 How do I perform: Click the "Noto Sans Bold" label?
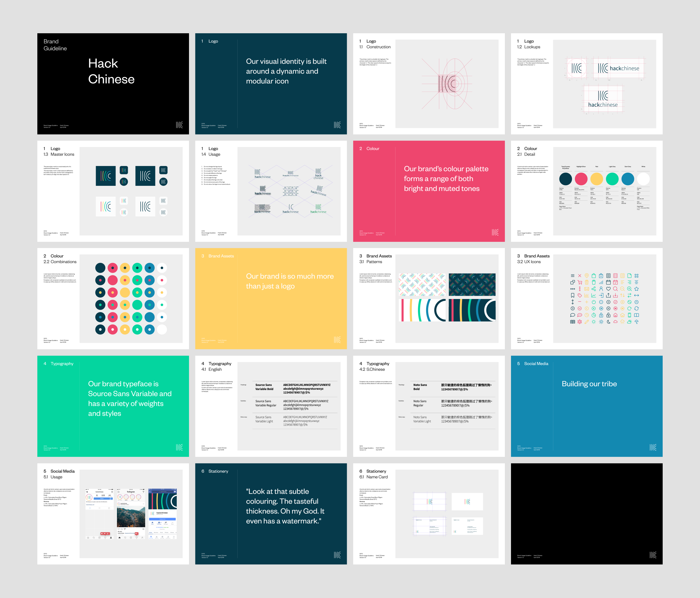pos(420,387)
